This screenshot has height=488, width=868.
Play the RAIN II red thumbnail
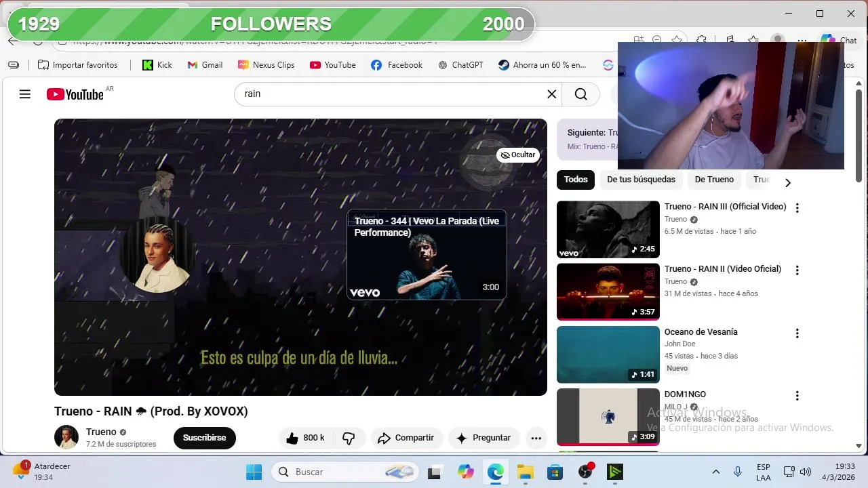(608, 292)
